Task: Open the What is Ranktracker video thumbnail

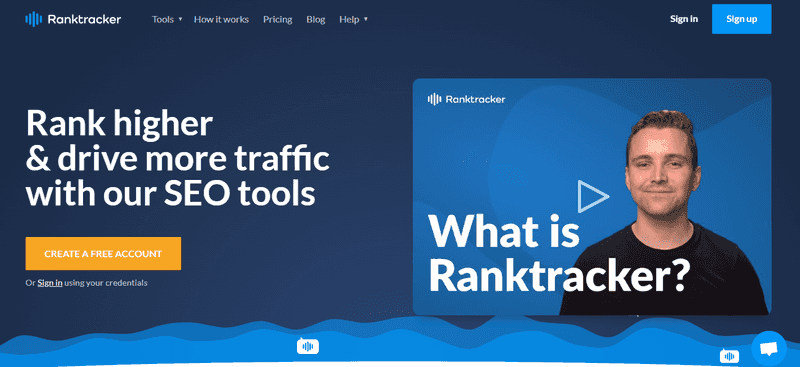Action: click(x=592, y=197)
